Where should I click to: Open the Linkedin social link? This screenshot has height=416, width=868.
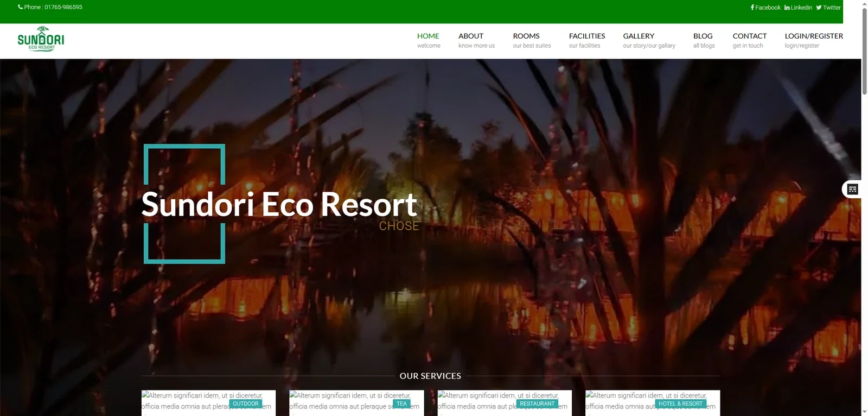[x=798, y=8]
